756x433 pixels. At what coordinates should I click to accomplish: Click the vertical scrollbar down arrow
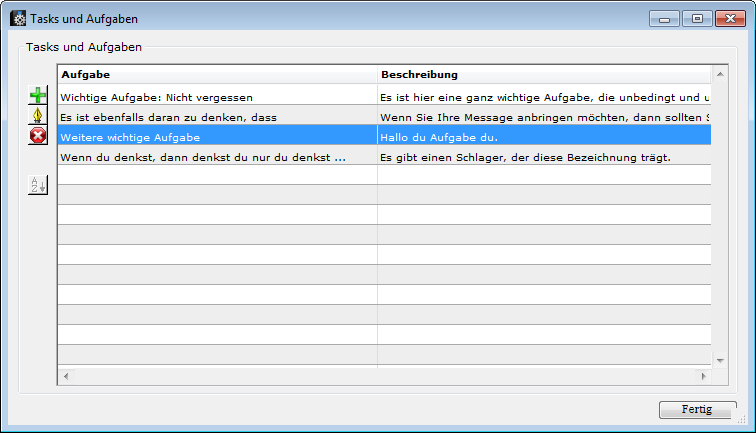718,359
